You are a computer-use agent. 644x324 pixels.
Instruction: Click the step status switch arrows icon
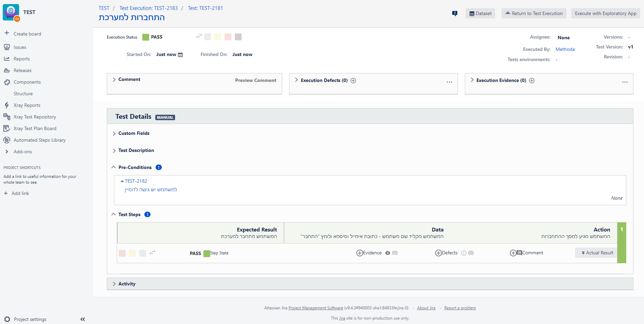coord(153,252)
